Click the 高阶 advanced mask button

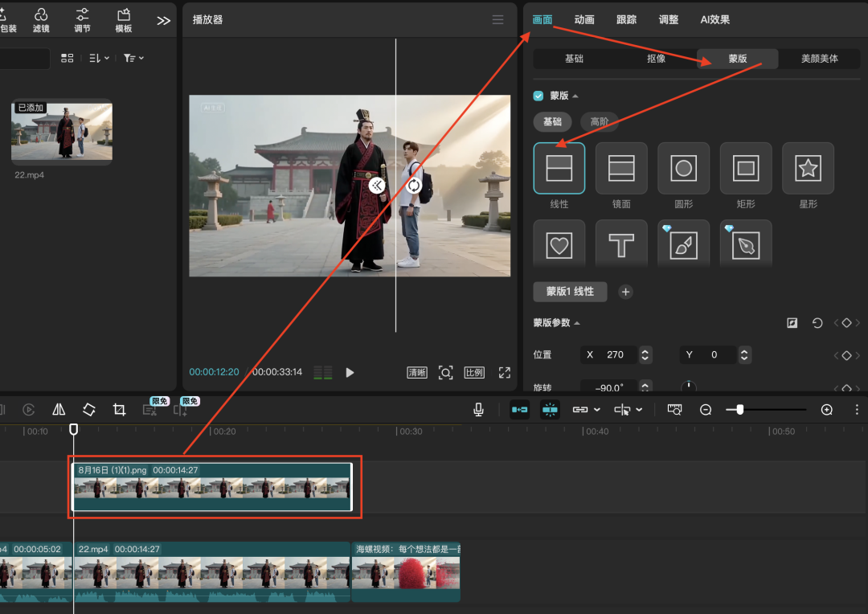click(x=599, y=122)
